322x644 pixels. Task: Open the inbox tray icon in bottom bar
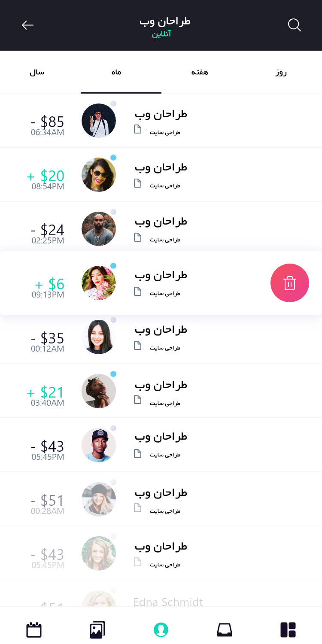[224, 630]
